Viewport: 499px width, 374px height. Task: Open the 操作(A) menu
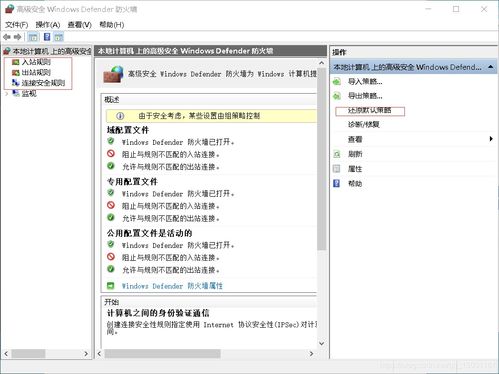pos(48,25)
